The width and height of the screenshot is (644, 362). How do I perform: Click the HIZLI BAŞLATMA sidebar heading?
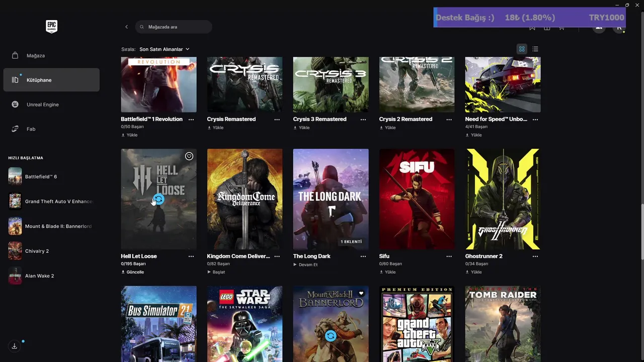[26, 158]
